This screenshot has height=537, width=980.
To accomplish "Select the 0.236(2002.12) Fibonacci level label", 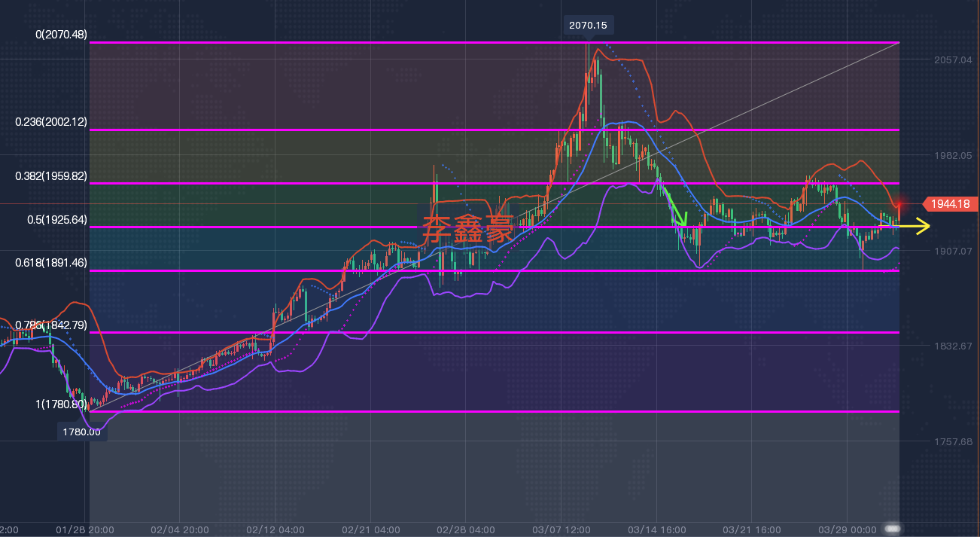I will pos(51,122).
